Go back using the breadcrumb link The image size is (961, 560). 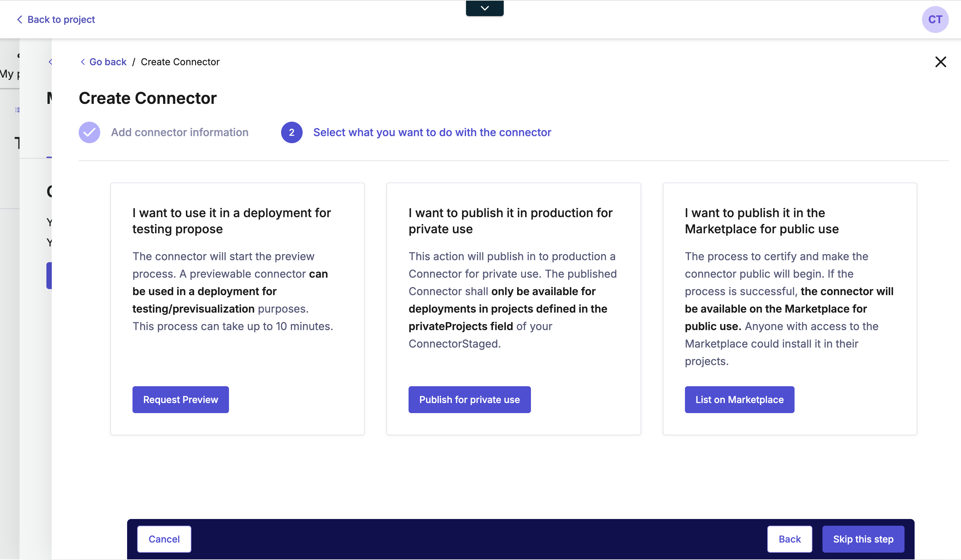107,62
